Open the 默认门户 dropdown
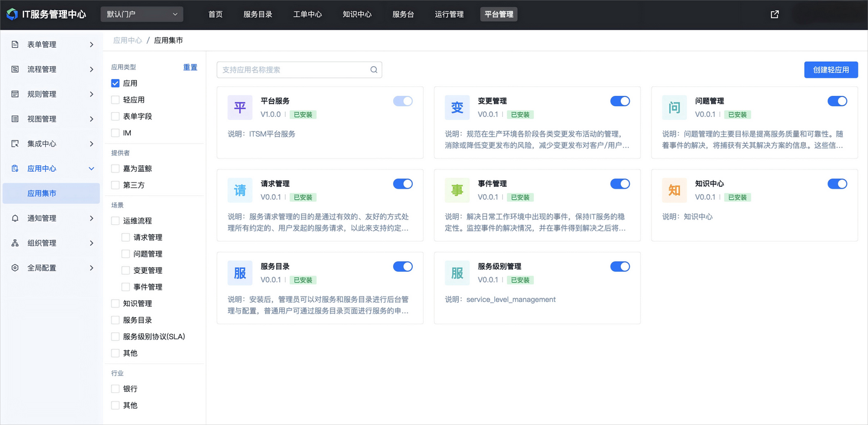Screen dimensions: 868x425 pos(141,14)
